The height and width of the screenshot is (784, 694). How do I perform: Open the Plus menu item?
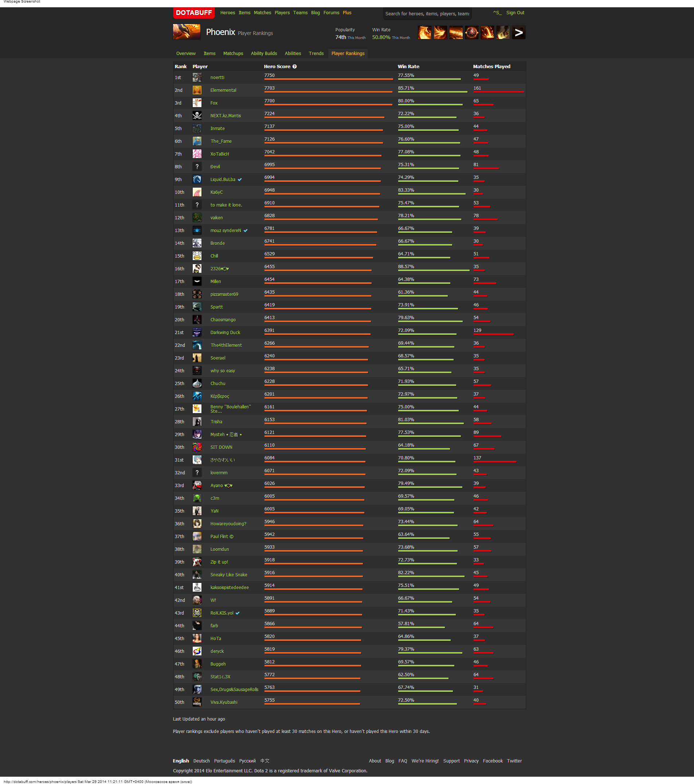(x=347, y=13)
